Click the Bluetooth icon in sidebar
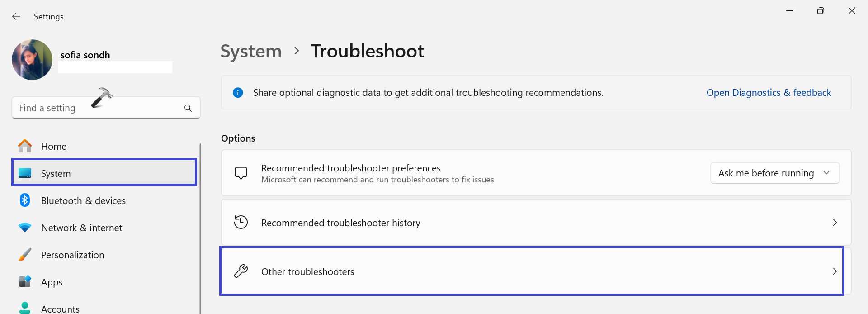This screenshot has width=868, height=314. [25, 200]
